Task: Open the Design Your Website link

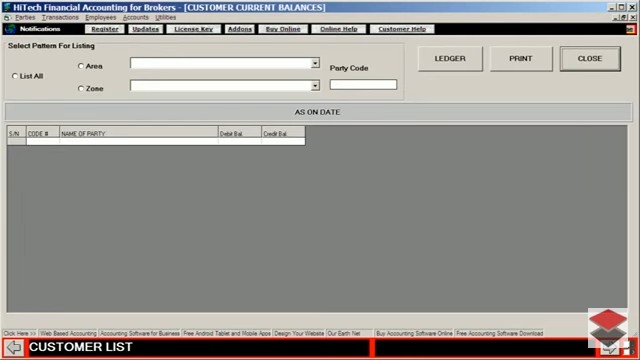Action: (x=299, y=333)
